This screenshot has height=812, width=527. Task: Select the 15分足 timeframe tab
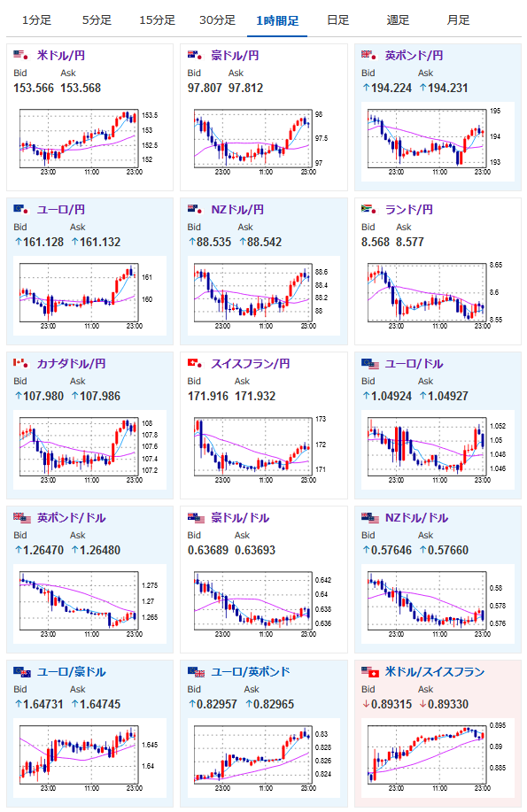tap(157, 20)
